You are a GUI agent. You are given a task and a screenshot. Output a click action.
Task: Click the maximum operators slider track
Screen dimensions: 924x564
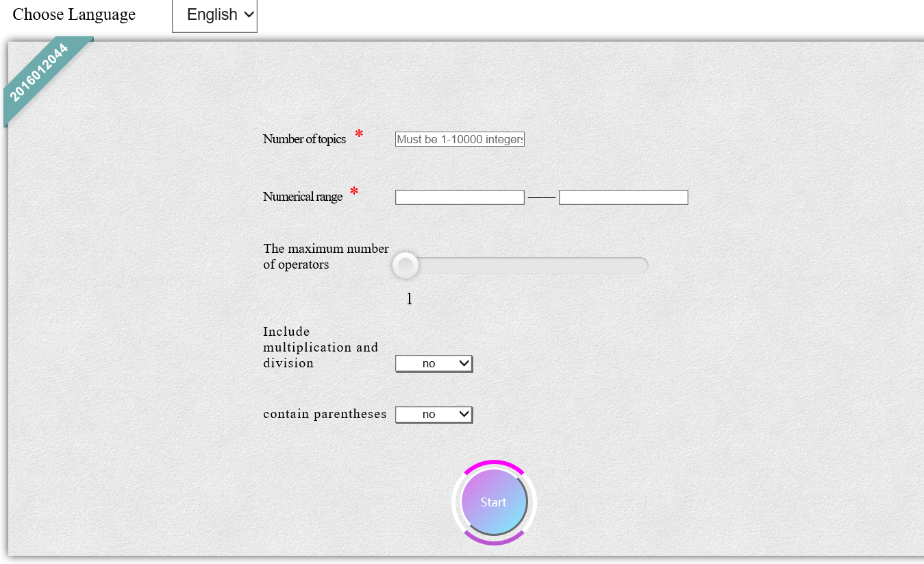click(534, 266)
